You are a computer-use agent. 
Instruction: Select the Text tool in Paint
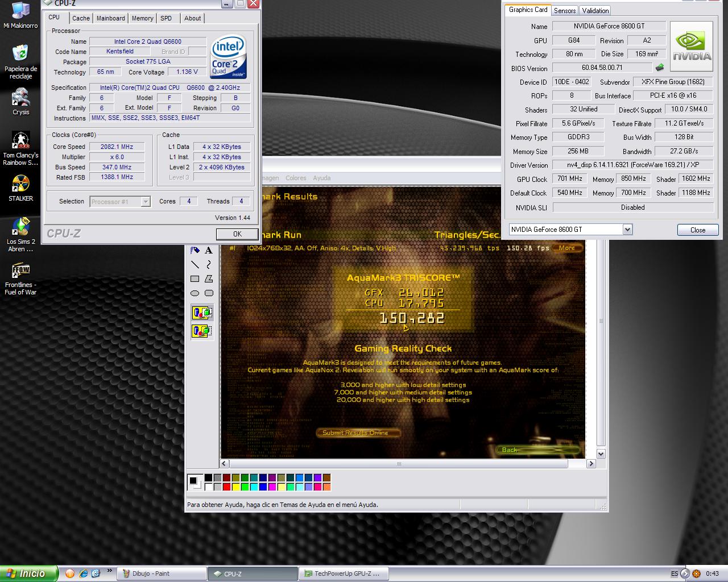coord(209,250)
